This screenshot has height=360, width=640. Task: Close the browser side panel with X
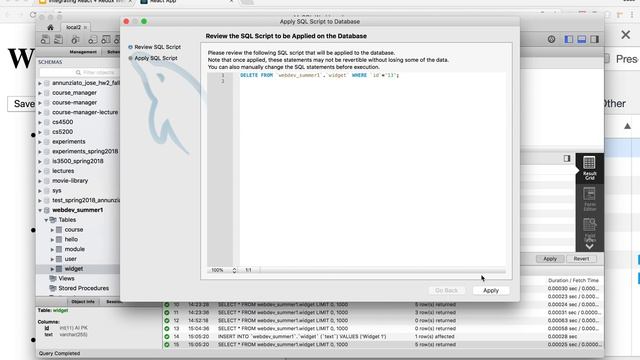pos(625,35)
